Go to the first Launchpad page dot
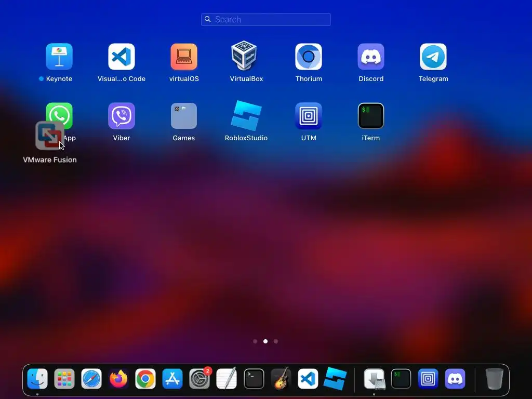This screenshot has height=399, width=532. [255, 341]
